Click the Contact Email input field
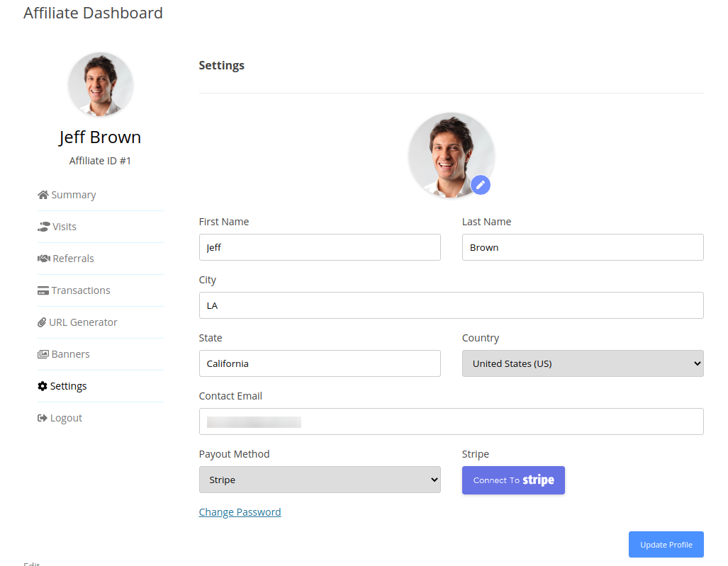 click(x=452, y=421)
